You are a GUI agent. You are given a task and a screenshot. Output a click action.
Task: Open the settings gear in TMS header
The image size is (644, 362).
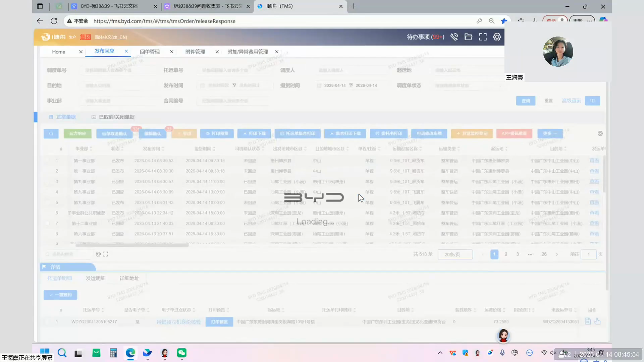[497, 37]
